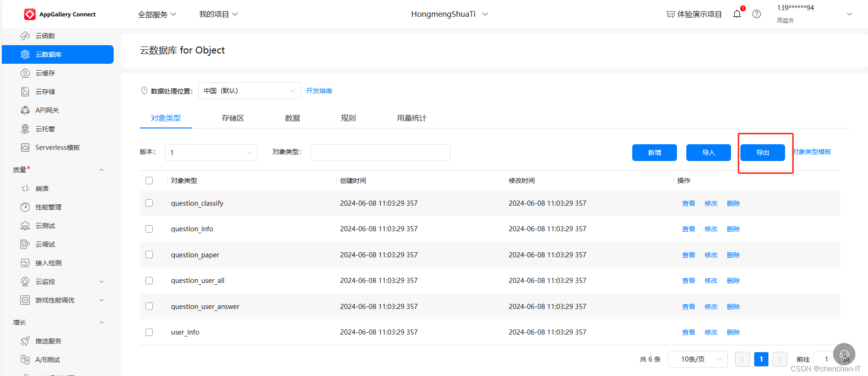868x376 pixels.
Task: Switch to the 数据 tab
Action: pos(293,118)
